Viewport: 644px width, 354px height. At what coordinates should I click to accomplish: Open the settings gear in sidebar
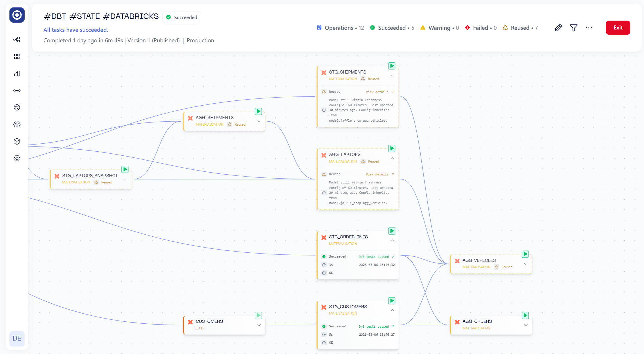pyautogui.click(x=17, y=158)
